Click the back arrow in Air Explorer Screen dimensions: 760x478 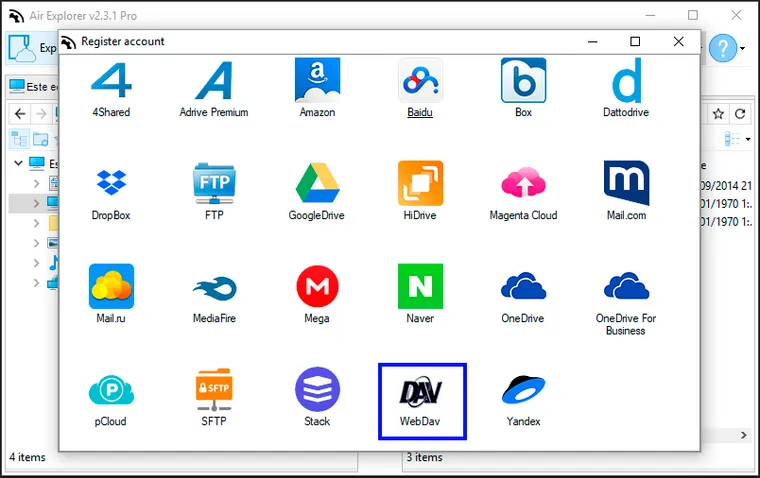20,114
